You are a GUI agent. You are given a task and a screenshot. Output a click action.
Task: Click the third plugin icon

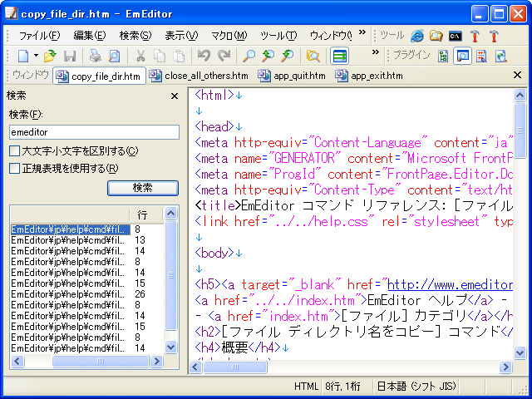click(x=481, y=56)
